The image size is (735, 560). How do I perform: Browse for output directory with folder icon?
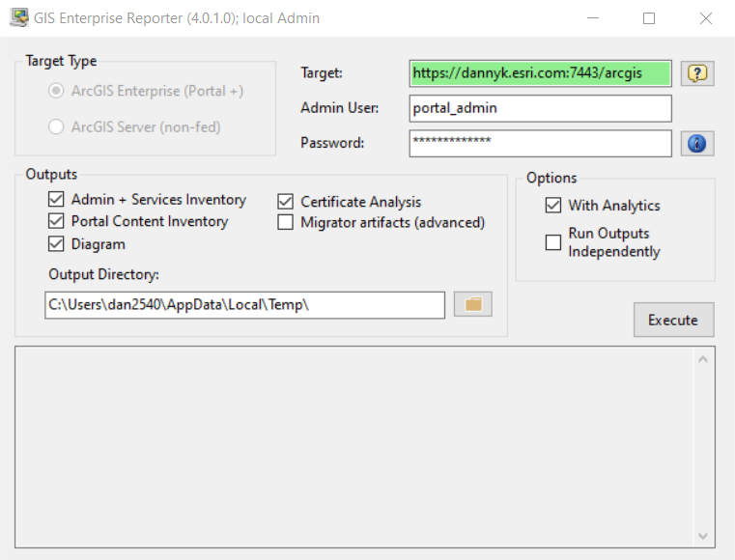point(473,304)
